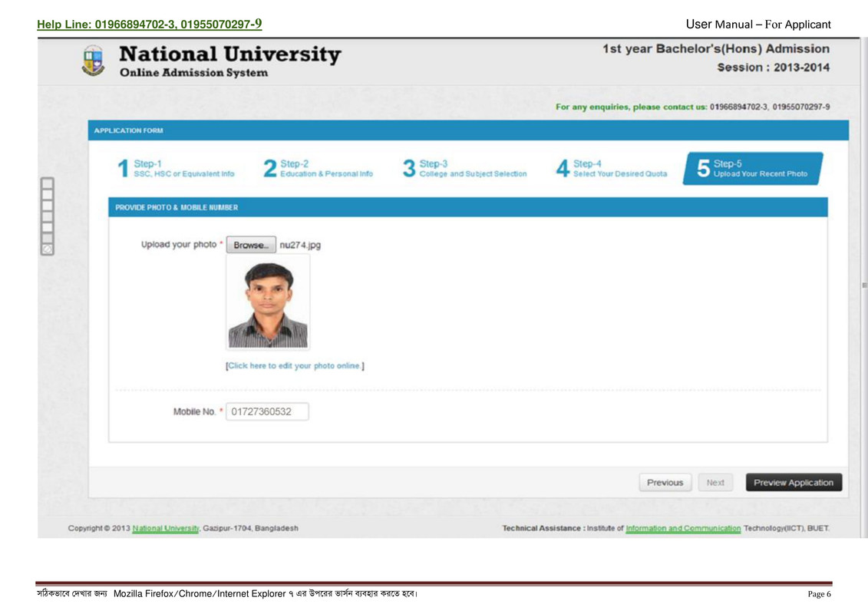Switch to Step-4 Select Your Desired Quota
868x614 pixels.
coord(612,168)
